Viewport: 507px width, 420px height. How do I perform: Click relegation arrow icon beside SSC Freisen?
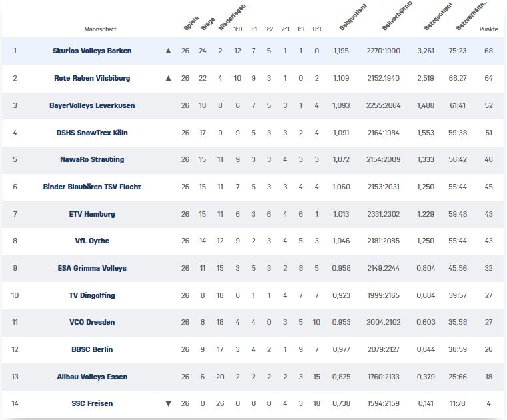(168, 403)
